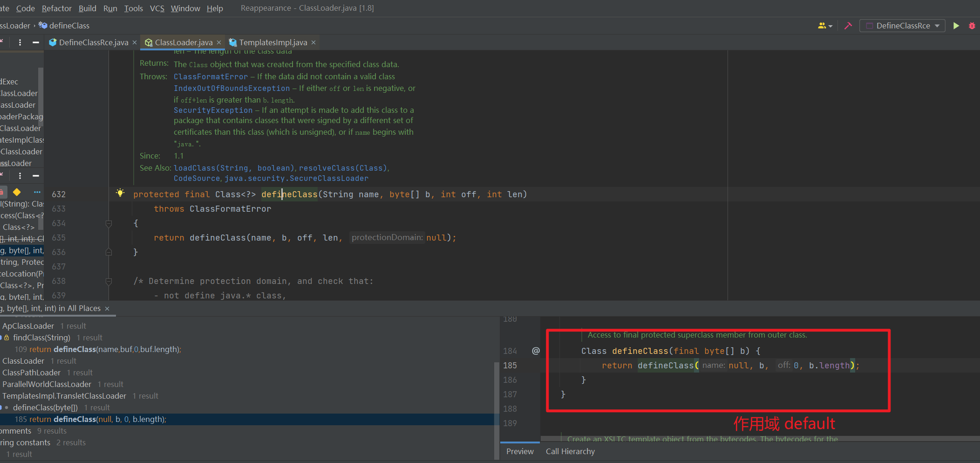The image size is (980, 463).
Task: Open the Refactor menu
Action: 56,8
